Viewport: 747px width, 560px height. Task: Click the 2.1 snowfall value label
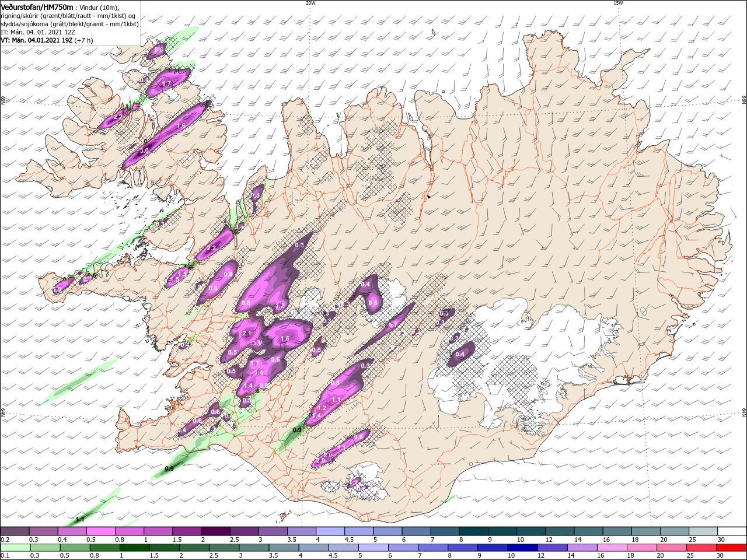pyautogui.click(x=246, y=333)
